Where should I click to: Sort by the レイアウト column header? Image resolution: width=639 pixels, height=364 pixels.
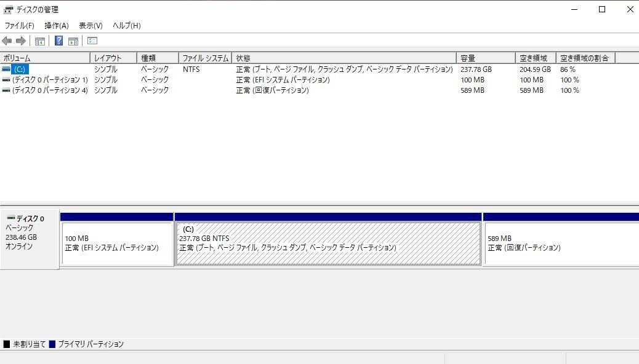[x=113, y=58]
